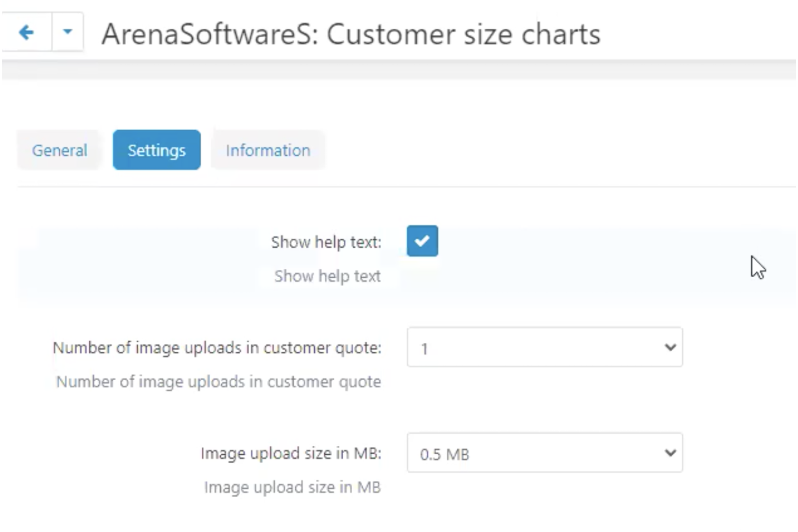
Task: Open the Information tab
Action: (268, 150)
